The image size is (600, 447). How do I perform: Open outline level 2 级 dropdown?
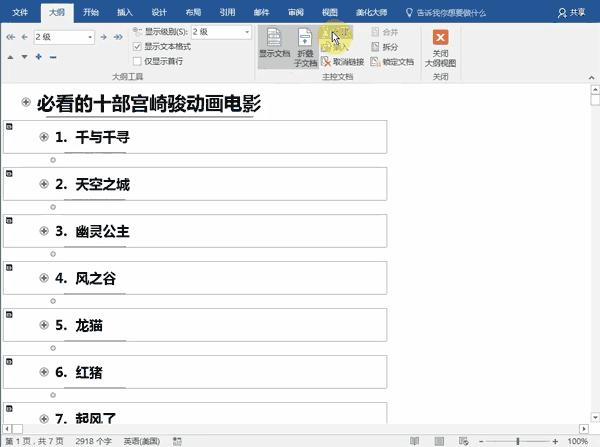(90, 37)
